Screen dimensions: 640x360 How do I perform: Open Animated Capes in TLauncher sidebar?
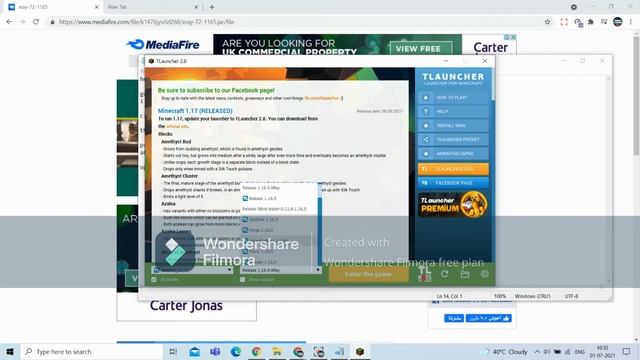[453, 154]
